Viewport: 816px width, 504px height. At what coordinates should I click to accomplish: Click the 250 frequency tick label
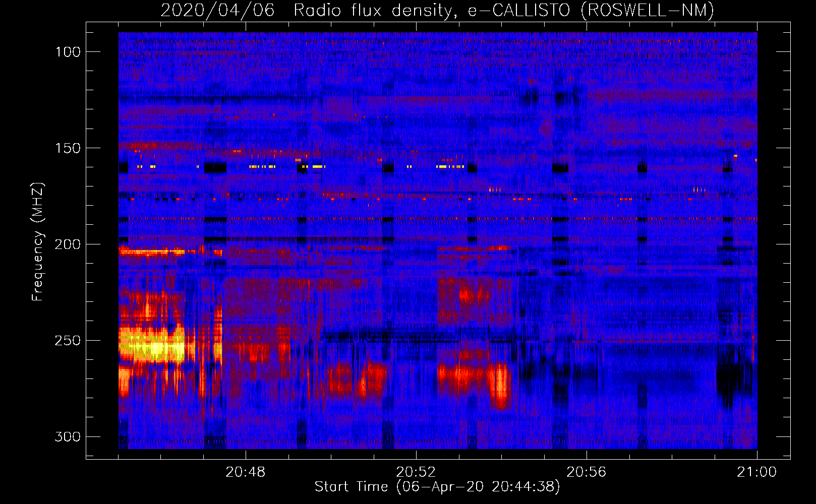(x=68, y=341)
